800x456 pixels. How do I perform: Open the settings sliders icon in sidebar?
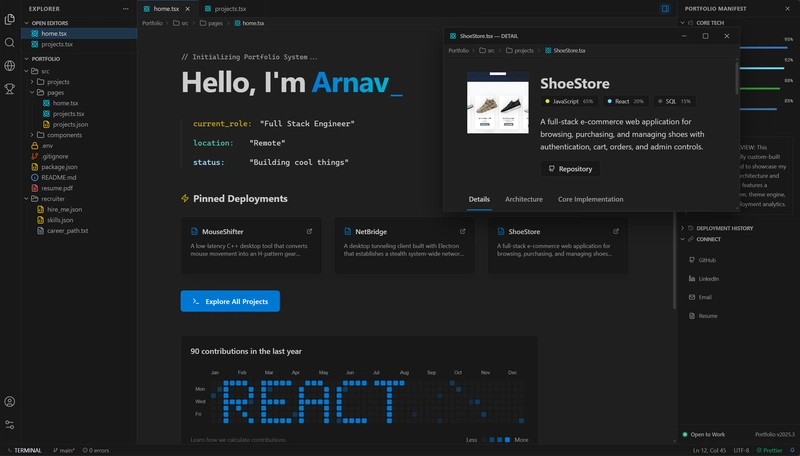click(x=10, y=425)
